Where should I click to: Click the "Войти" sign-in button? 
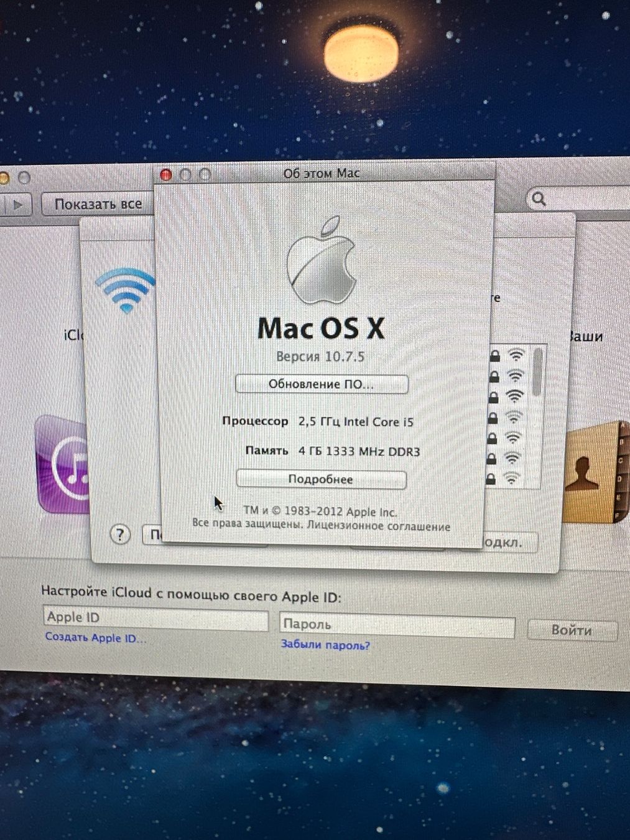click(x=572, y=630)
